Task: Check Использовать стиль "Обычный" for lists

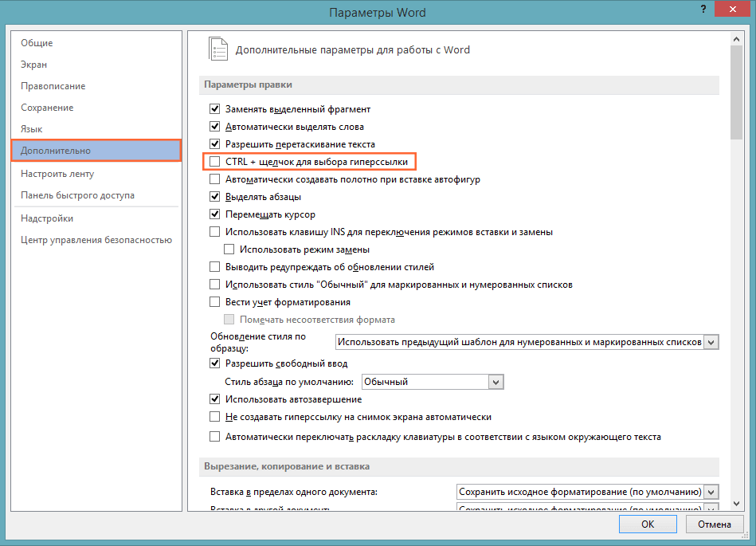Action: coord(214,284)
